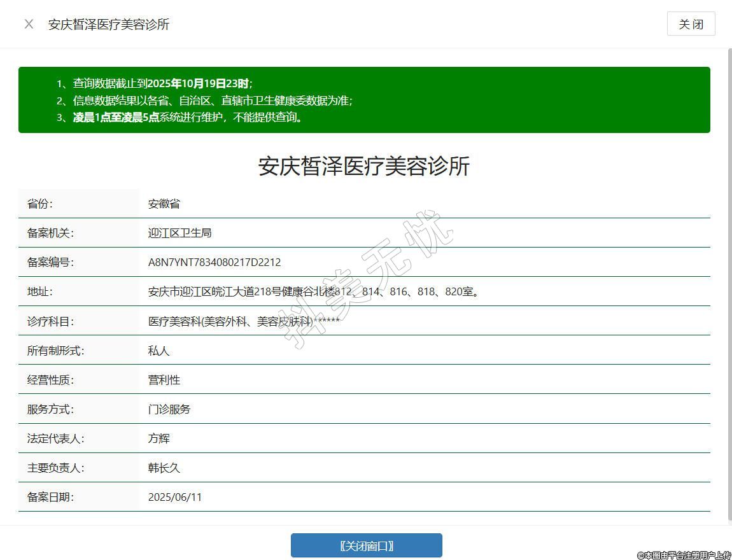Click the 备案日期 value 2025/06/11
732x560 pixels.
175,497
